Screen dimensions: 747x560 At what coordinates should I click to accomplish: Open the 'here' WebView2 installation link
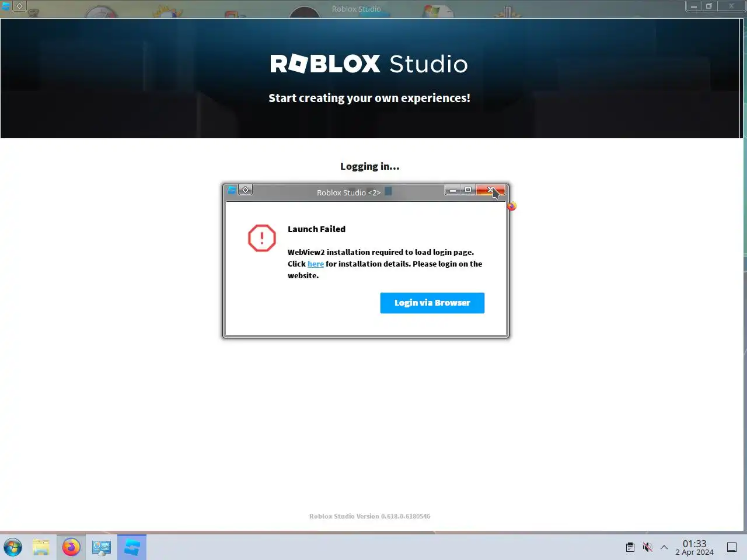[x=316, y=264]
